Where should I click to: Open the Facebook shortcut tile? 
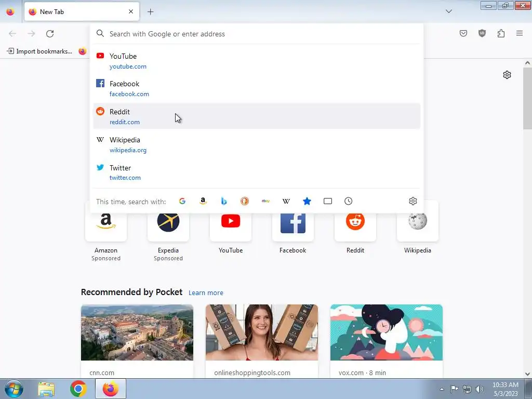pyautogui.click(x=293, y=228)
